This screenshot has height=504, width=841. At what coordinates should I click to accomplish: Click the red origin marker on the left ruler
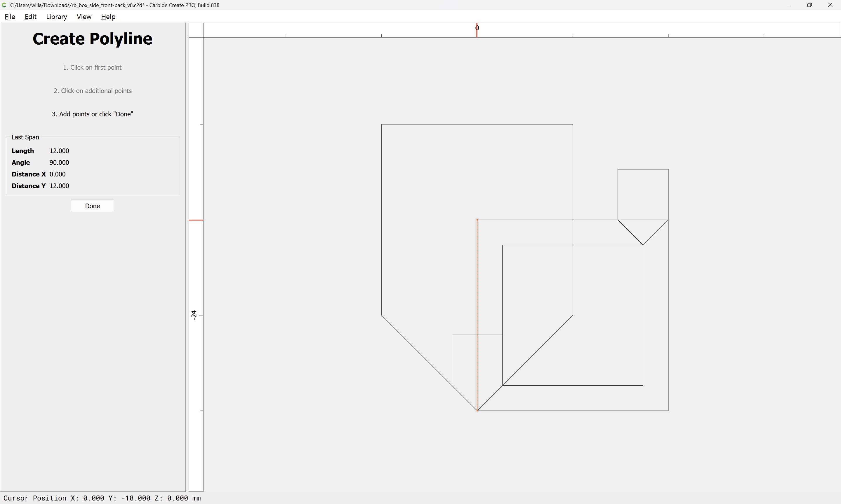(196, 220)
